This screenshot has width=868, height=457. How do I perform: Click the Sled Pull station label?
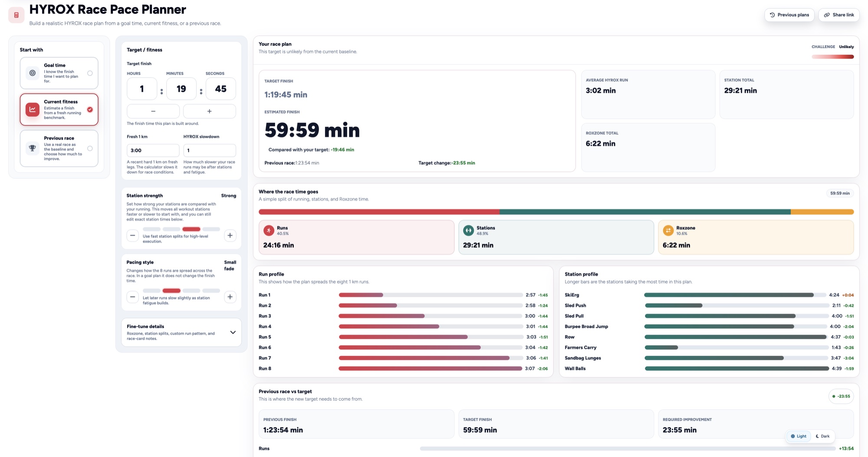(574, 316)
